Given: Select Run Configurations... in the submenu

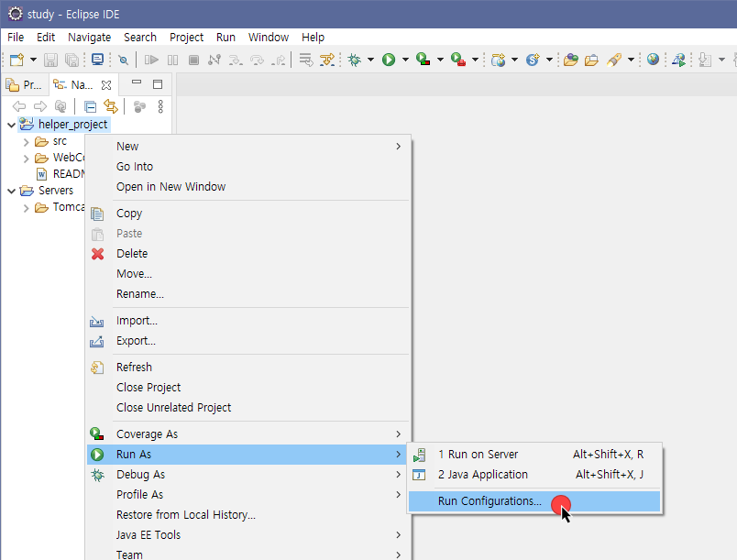Looking at the screenshot, I should point(534,501).
